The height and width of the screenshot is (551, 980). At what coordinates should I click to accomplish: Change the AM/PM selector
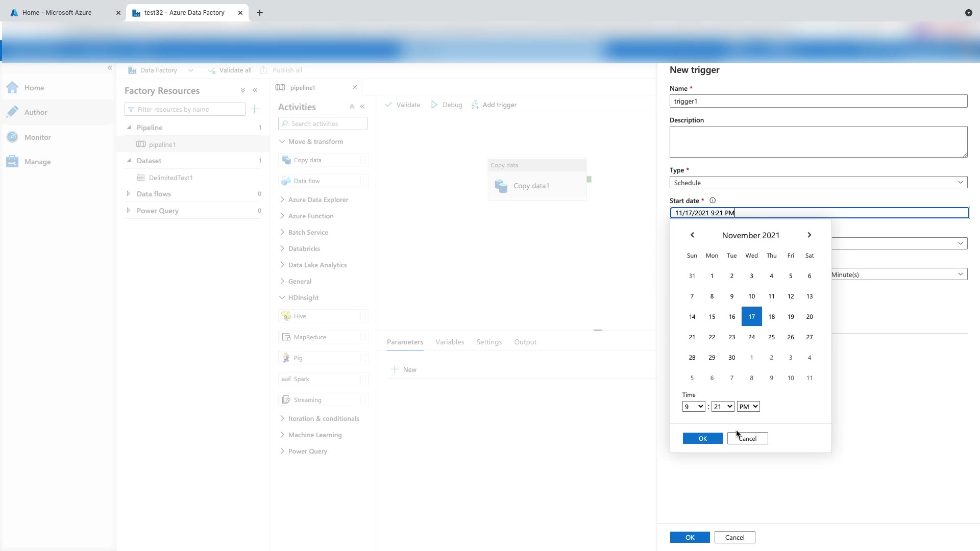(748, 407)
